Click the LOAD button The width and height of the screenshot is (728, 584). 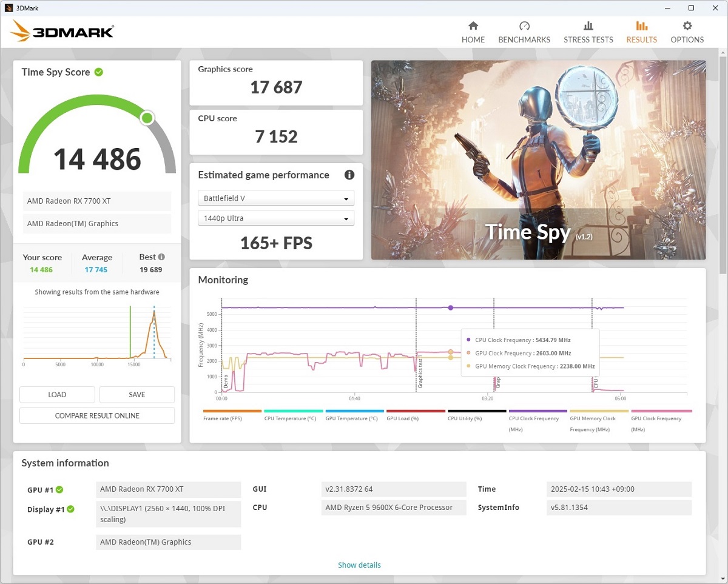tap(57, 395)
